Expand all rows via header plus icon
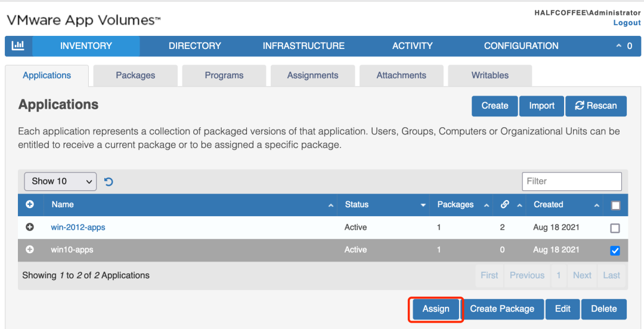644x329 pixels. [x=30, y=204]
